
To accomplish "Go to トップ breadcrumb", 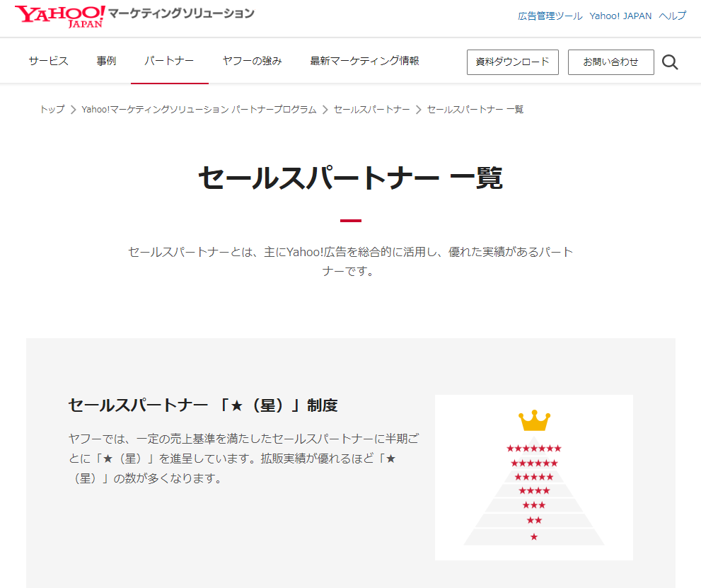I will (x=52, y=110).
